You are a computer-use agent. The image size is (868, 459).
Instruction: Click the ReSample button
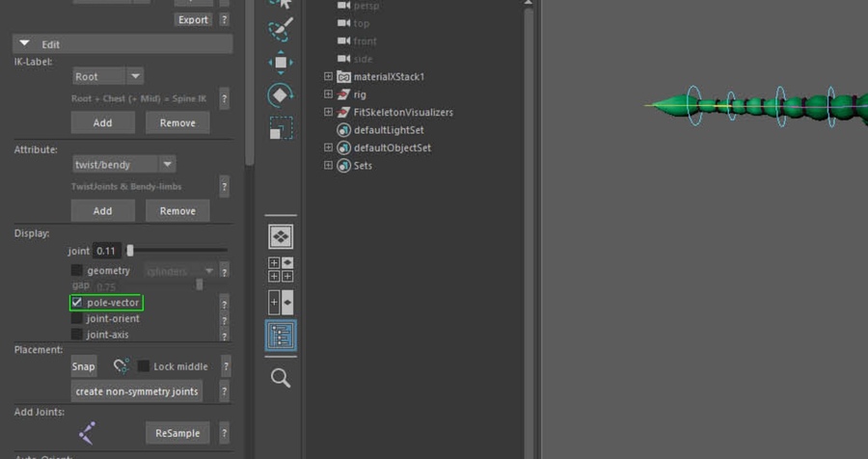click(x=177, y=433)
